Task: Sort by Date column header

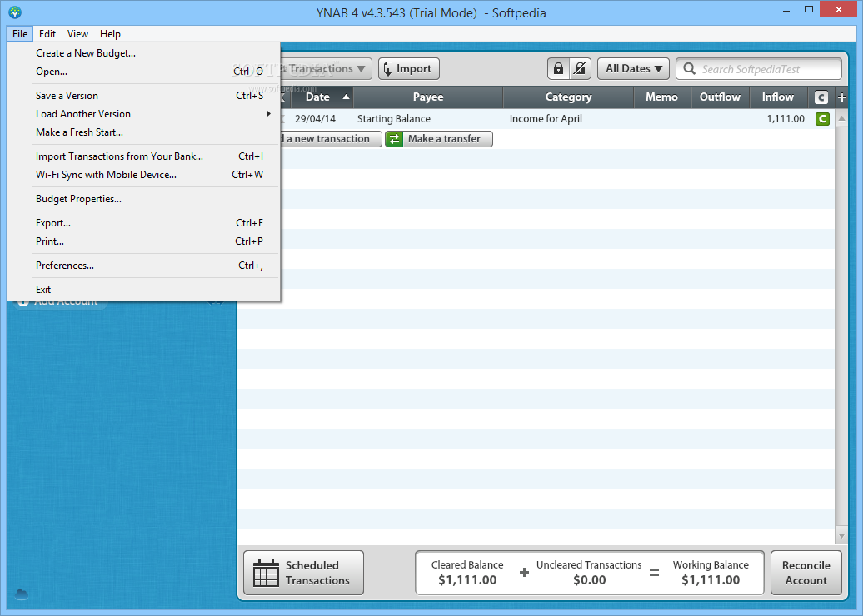Action: pos(322,97)
